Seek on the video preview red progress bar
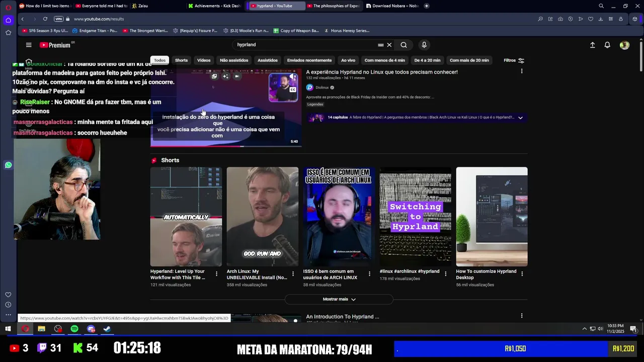The width and height of the screenshot is (644, 362). [x=226, y=146]
